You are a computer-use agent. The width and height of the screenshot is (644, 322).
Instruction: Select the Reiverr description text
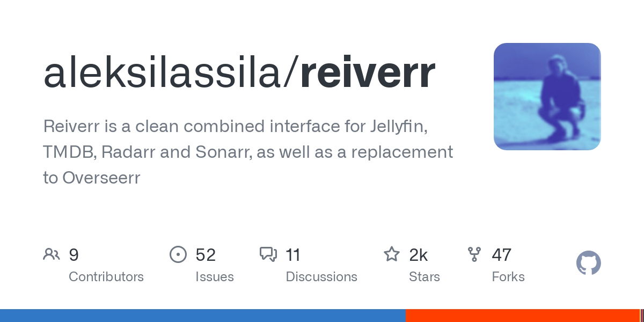pos(248,152)
